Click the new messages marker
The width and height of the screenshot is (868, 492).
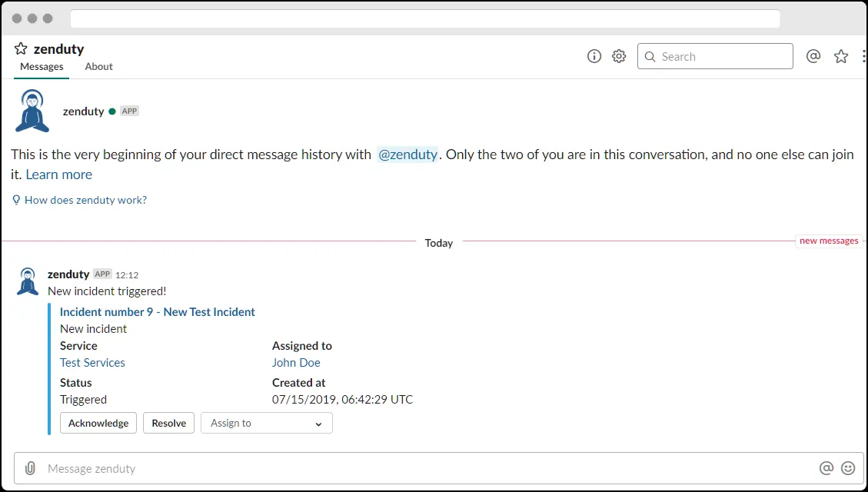coord(829,241)
